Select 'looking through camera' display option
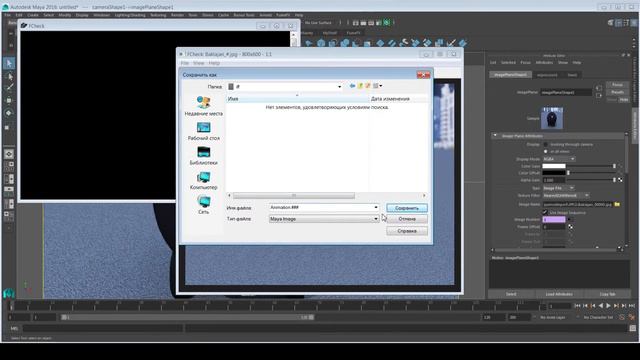 pyautogui.click(x=546, y=144)
